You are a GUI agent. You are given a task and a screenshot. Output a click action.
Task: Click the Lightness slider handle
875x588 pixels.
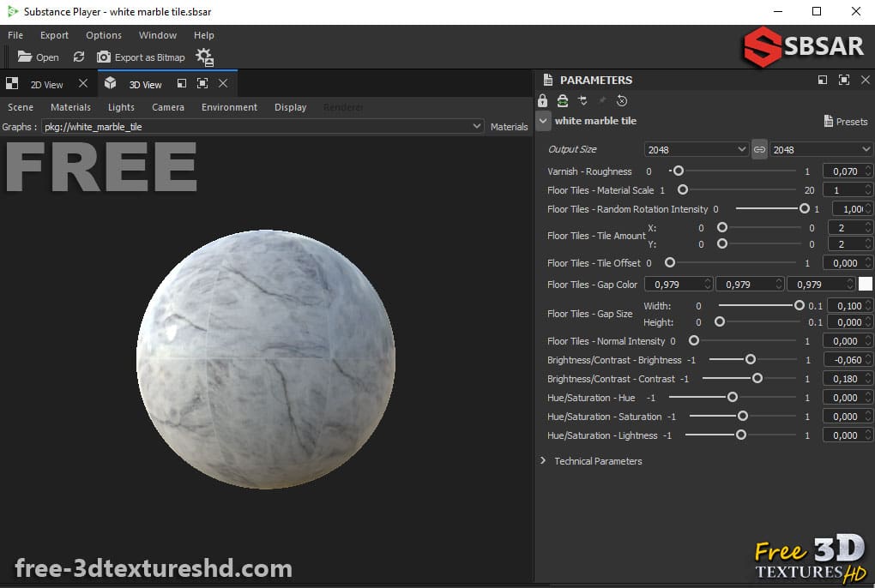click(x=740, y=435)
